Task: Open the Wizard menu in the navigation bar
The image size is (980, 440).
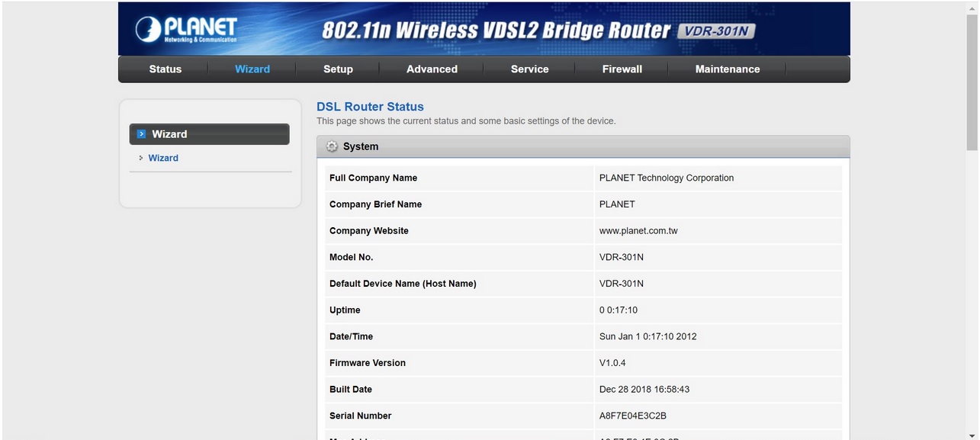Action: 252,69
